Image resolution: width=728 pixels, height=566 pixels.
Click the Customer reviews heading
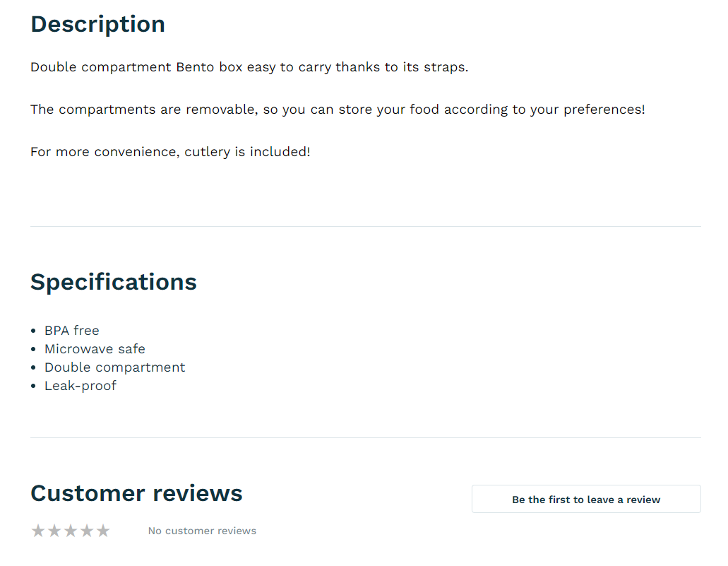[136, 493]
